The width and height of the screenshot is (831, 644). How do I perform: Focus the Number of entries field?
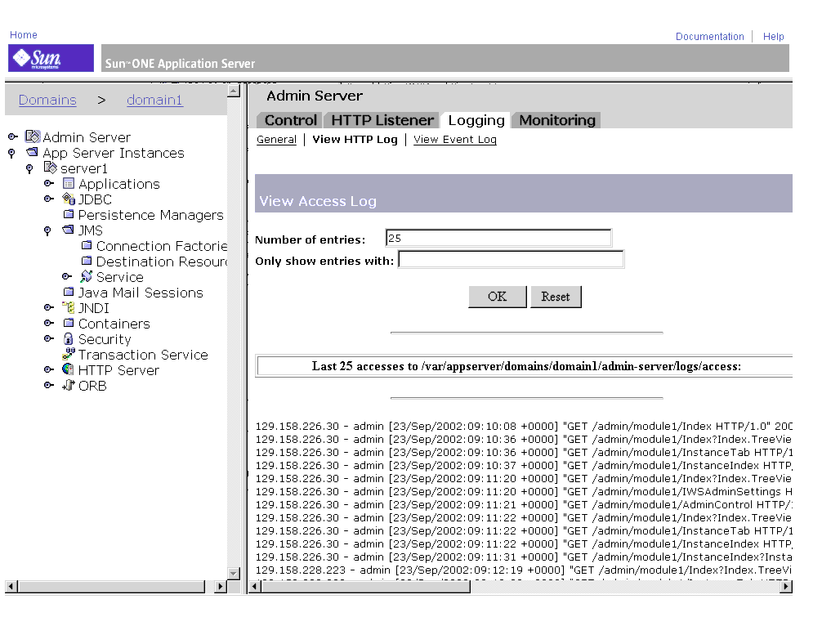(498, 238)
